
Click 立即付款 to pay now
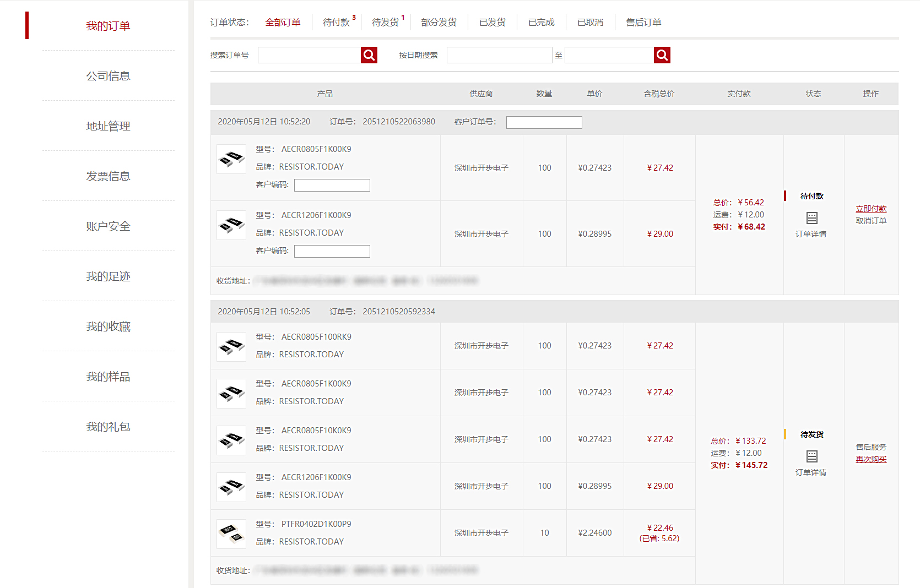[871, 209]
